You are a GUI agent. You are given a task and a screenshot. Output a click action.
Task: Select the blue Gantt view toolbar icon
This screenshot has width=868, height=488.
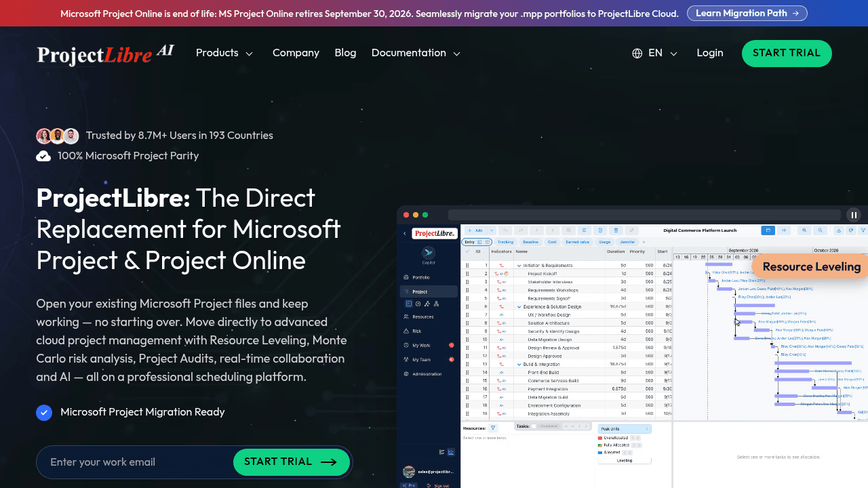[x=768, y=230]
